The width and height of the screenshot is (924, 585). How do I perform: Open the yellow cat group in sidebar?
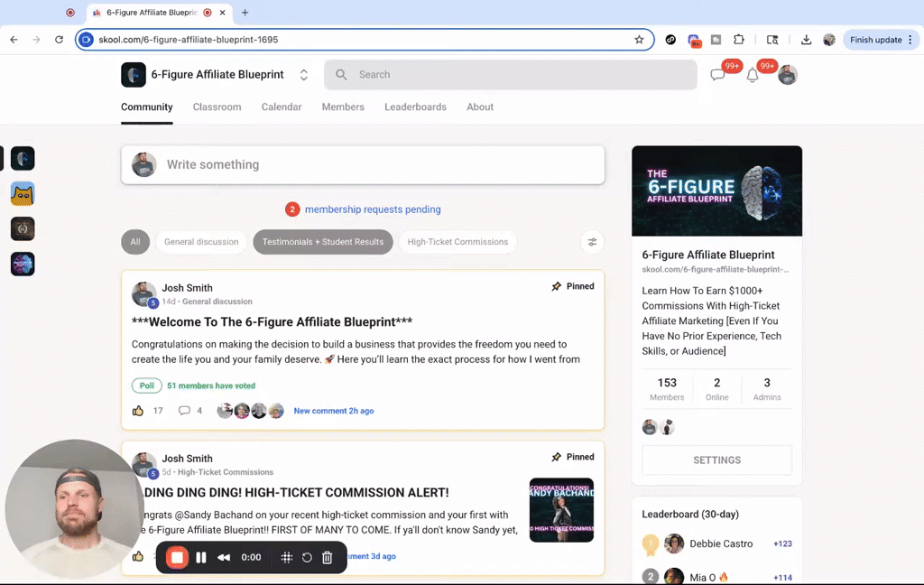[x=23, y=193]
